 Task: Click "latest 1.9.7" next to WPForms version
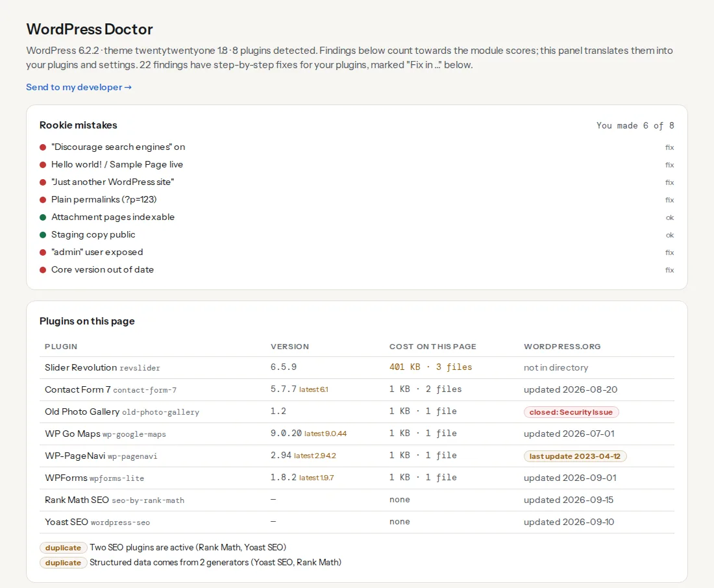316,478
